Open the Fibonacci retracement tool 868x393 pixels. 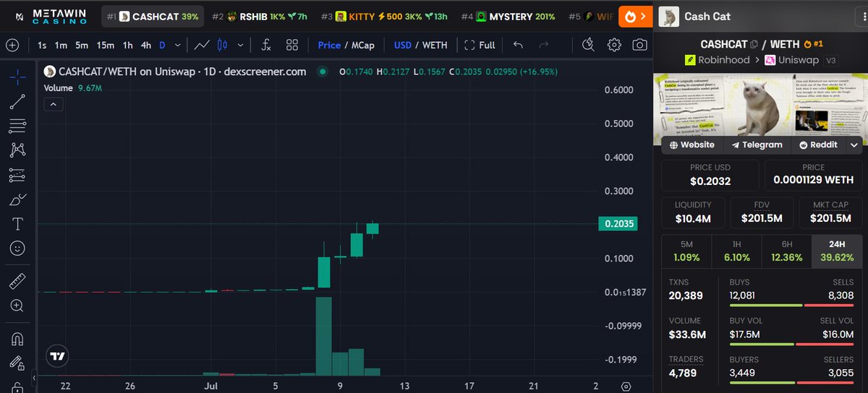(x=18, y=126)
